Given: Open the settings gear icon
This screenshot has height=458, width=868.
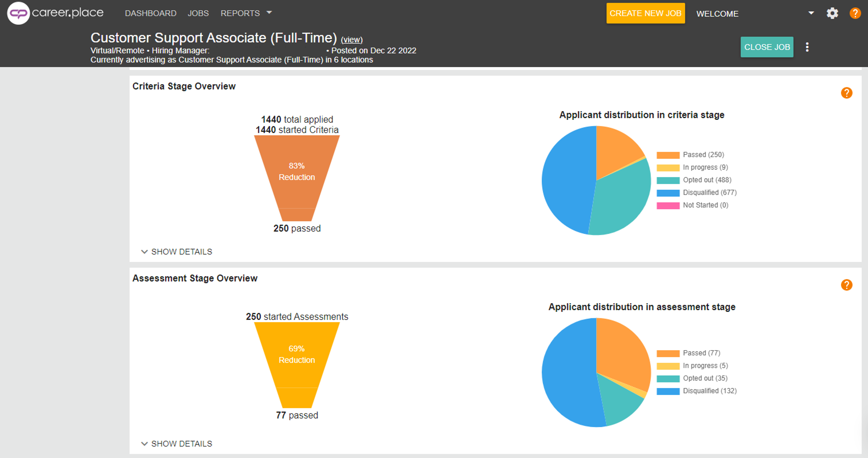Looking at the screenshot, I should pos(832,13).
